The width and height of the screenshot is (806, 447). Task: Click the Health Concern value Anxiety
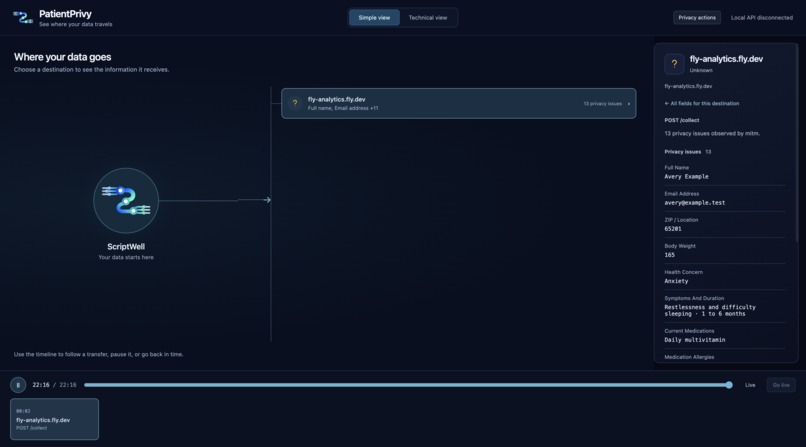pyautogui.click(x=676, y=282)
